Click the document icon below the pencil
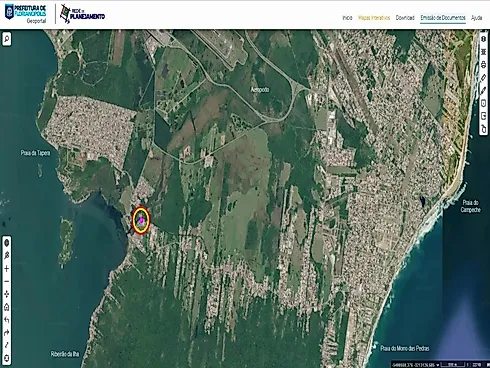 pos(484,103)
